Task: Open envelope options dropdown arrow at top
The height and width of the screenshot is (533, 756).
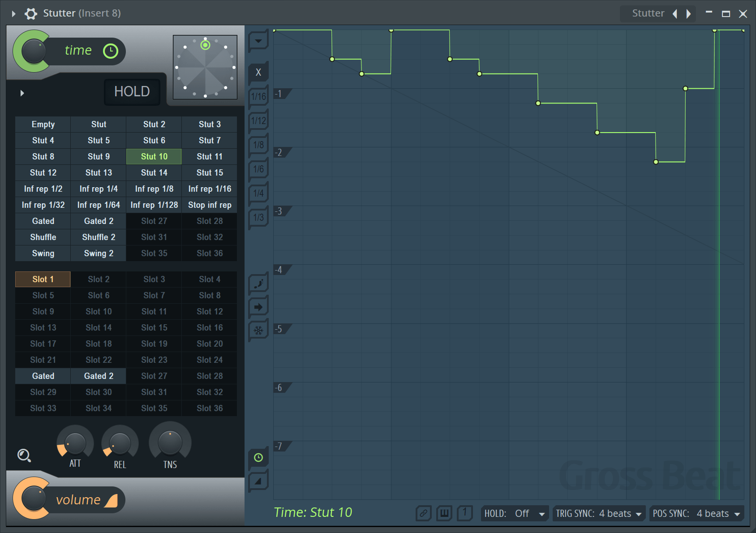Action: coord(258,41)
